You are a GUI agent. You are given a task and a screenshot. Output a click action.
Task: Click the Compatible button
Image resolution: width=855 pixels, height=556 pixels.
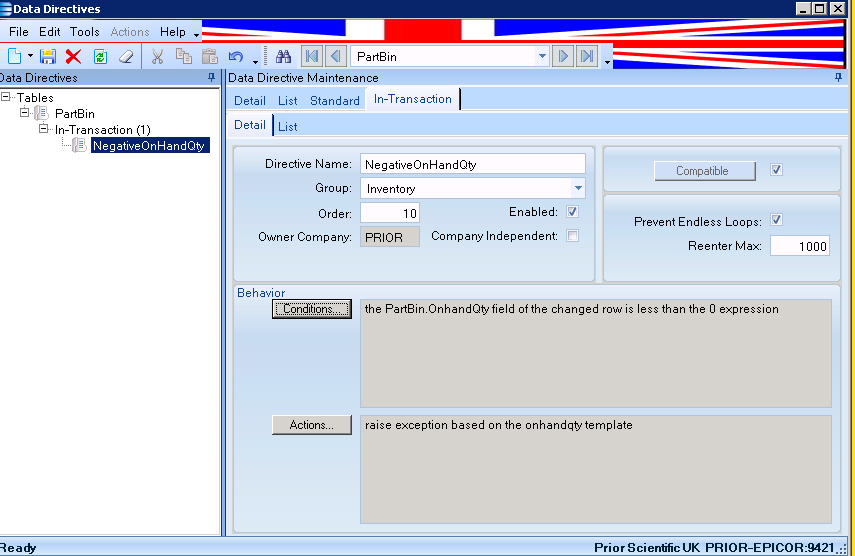coord(705,171)
